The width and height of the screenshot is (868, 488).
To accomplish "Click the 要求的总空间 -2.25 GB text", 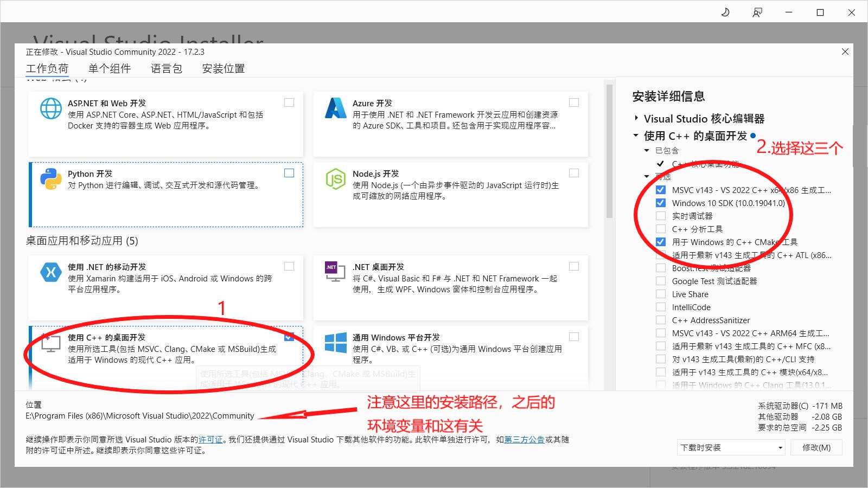I will (800, 427).
